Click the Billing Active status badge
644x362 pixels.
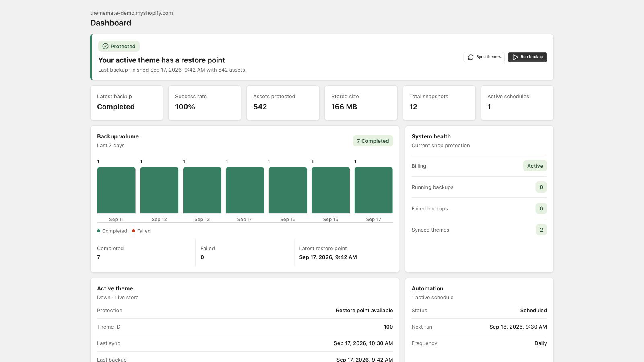tap(535, 166)
